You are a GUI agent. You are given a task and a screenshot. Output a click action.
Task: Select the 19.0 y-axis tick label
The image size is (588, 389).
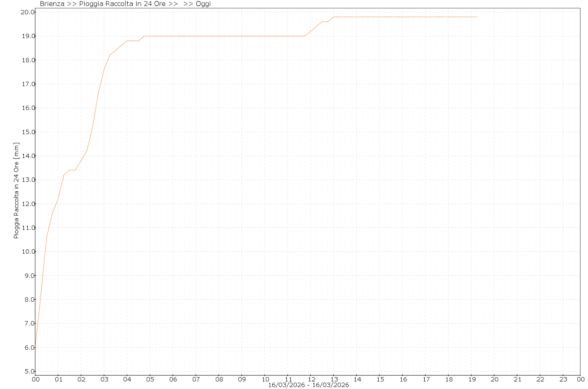[27, 36]
